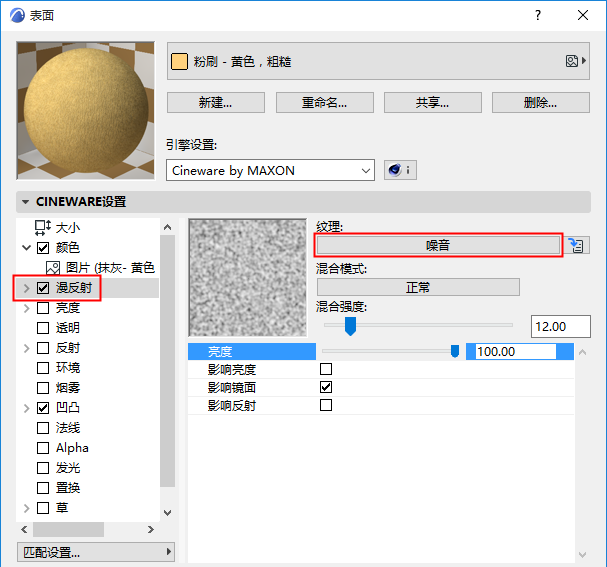Expand the 反射 tree node chevron
Screen dimensions: 607x567
(26, 348)
